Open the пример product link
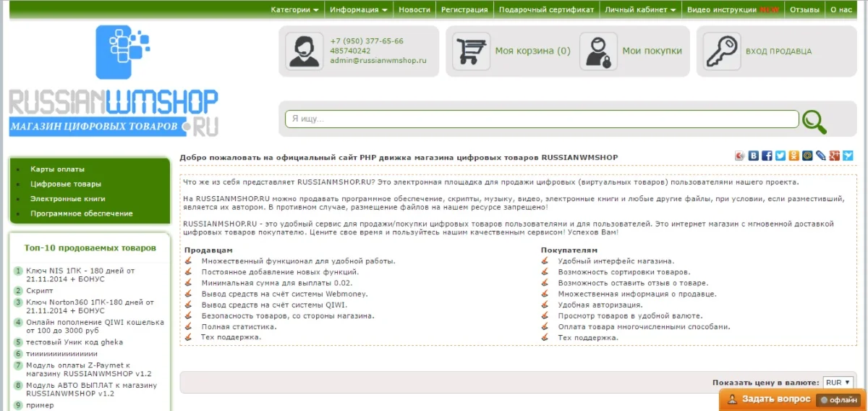Screen dimensions: 868x411 40,405
